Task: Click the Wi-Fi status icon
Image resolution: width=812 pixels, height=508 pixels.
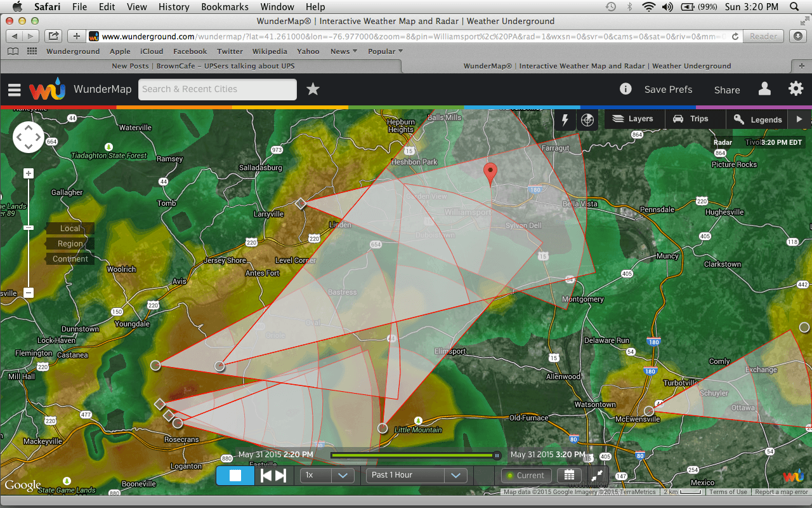Action: pos(648,7)
